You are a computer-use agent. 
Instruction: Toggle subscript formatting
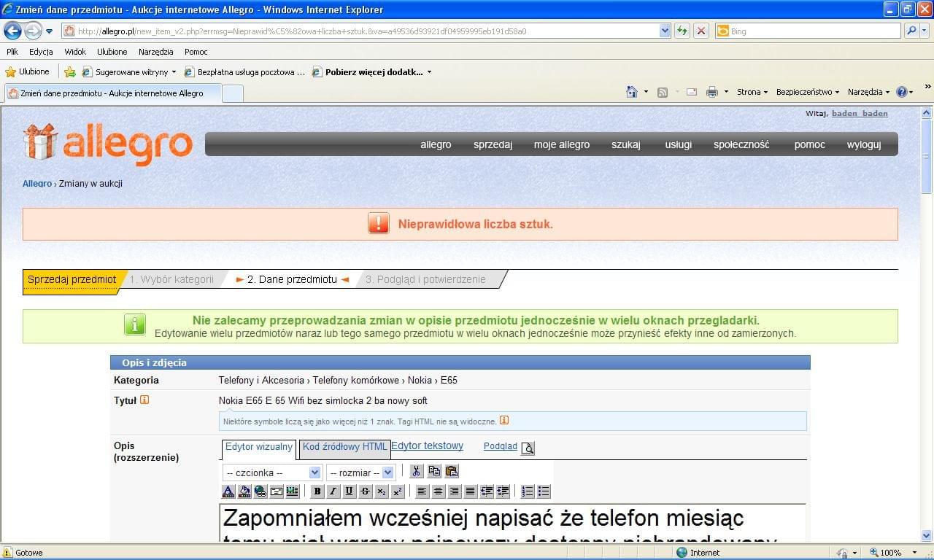[x=382, y=491]
